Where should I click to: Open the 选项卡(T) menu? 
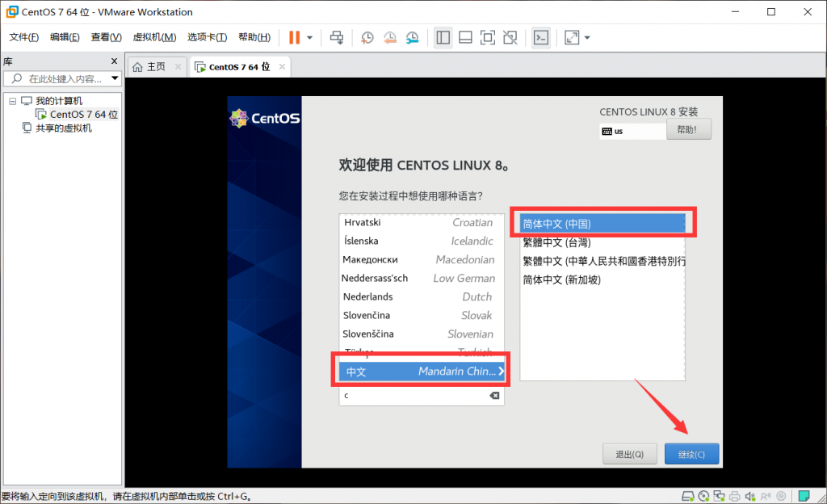207,37
